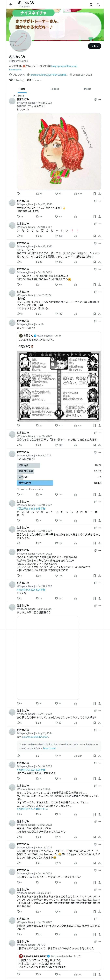Open Learn more link in restricted post notice

click(x=49, y=748)
